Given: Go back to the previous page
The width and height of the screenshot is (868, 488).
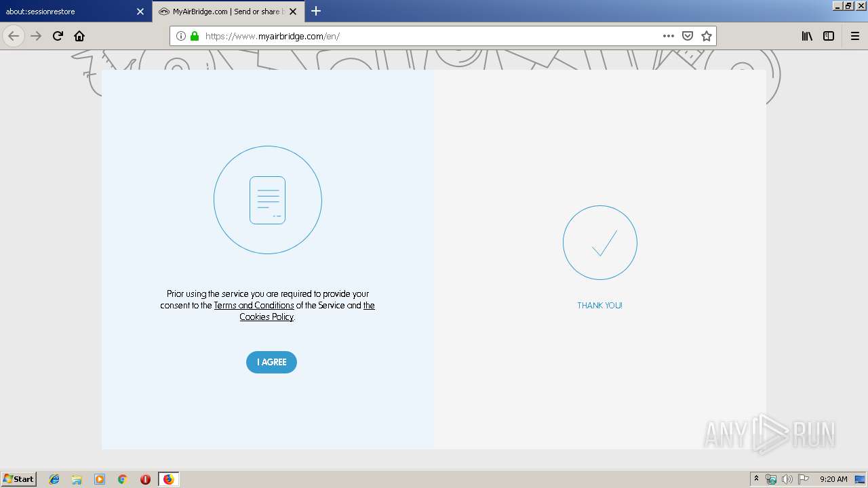Looking at the screenshot, I should pos(14,36).
